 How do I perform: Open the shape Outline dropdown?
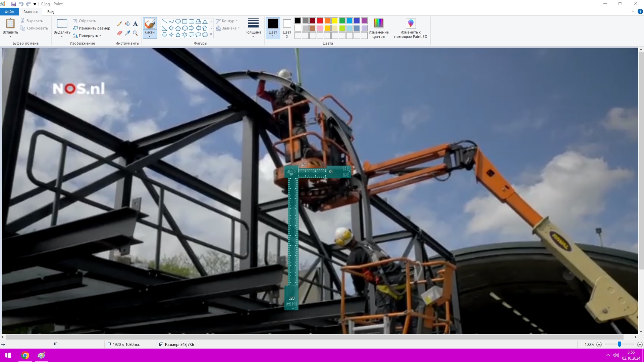(227, 21)
